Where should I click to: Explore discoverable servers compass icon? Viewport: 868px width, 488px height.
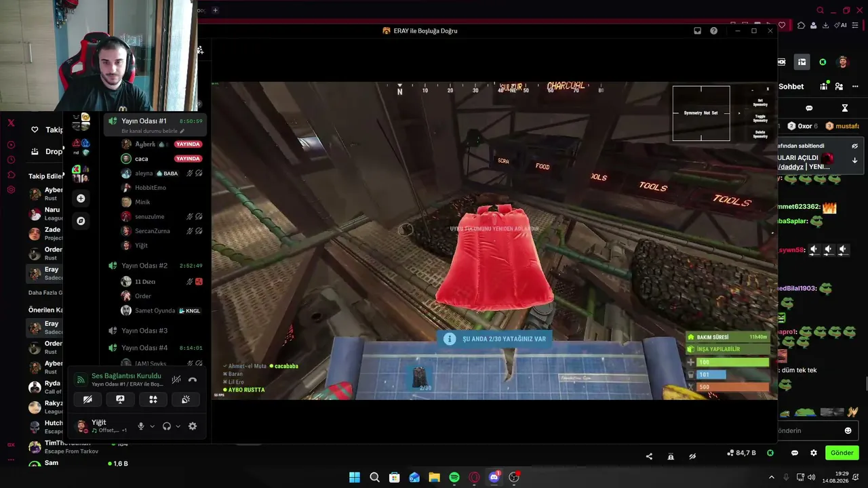(81, 221)
